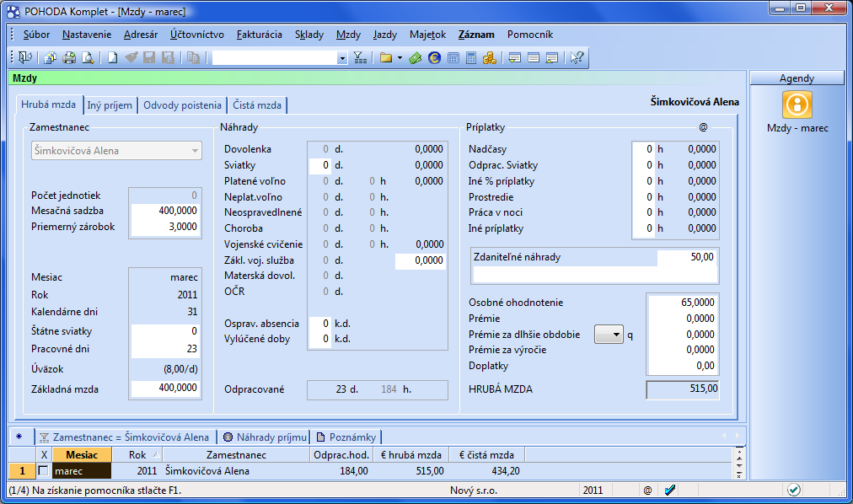Click the @ icon in status bar
Screen dimensions: 853x504
(647, 490)
